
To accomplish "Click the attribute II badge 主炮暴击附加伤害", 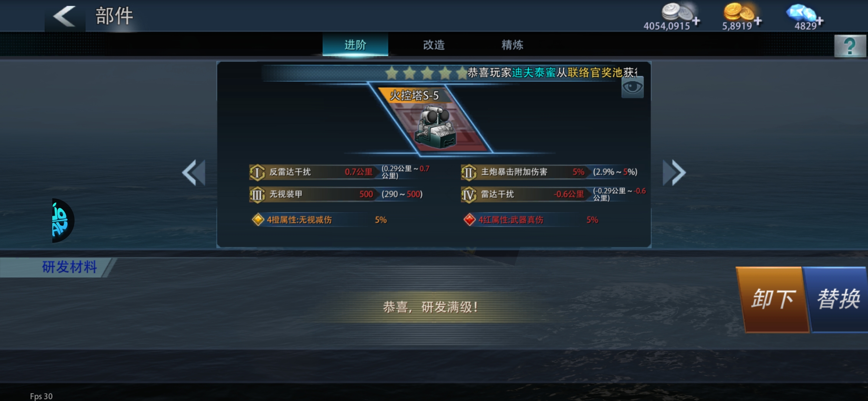I will point(469,172).
